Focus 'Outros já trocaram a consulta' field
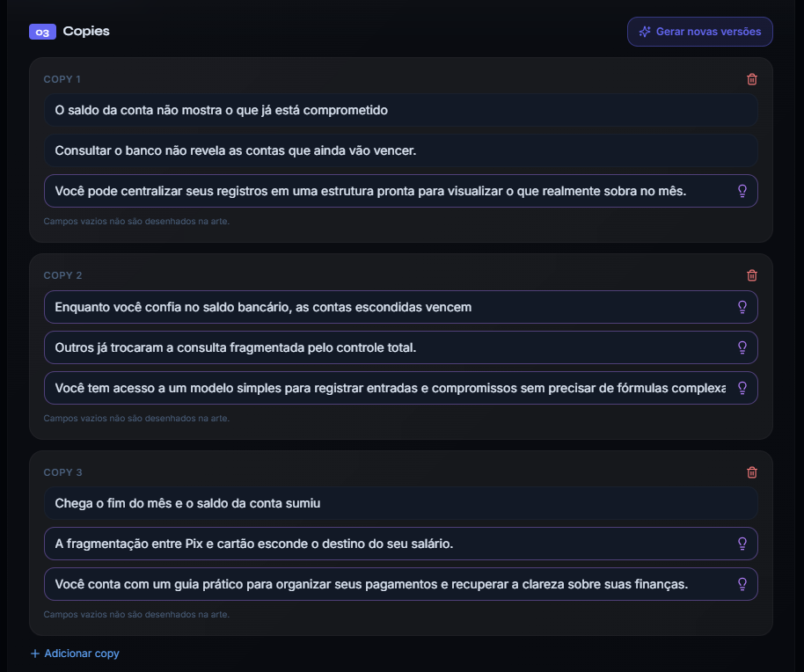The width and height of the screenshot is (804, 672). coord(401,347)
